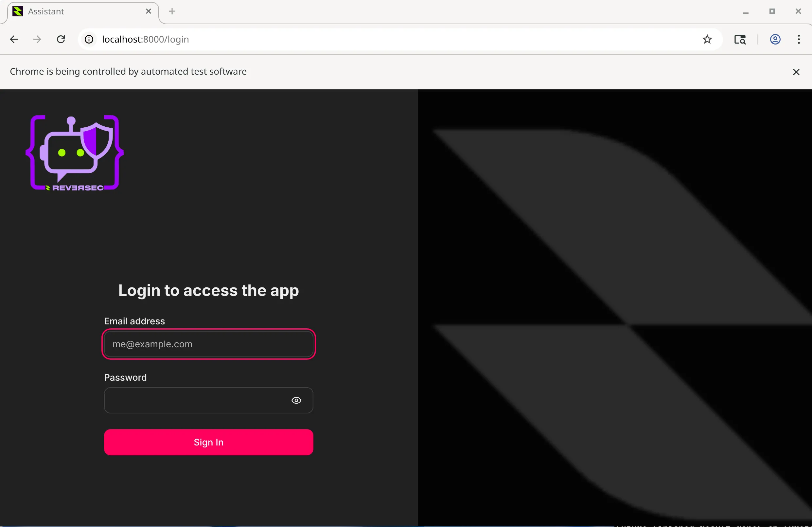Open site information via the info icon

(88, 39)
